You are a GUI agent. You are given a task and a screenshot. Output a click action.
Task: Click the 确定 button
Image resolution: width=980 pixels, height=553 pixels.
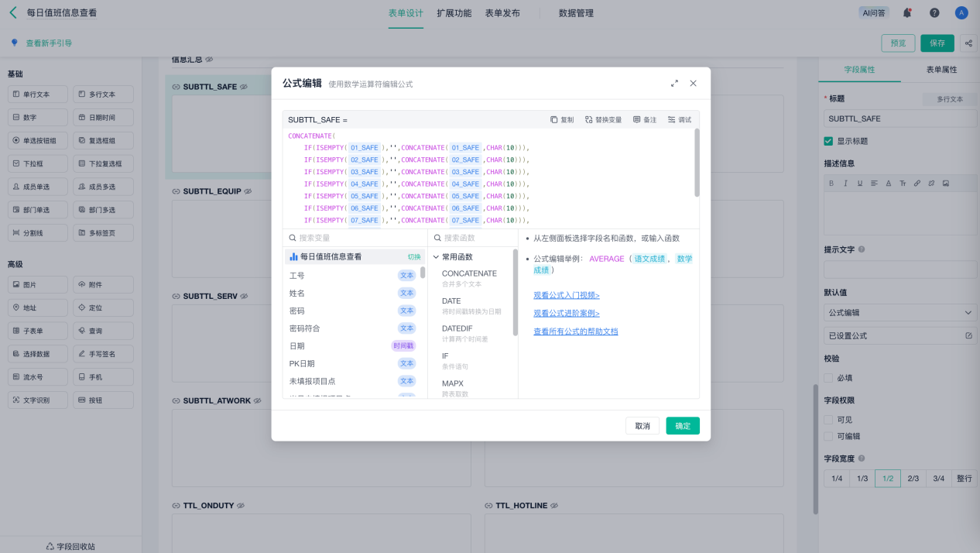pos(682,426)
